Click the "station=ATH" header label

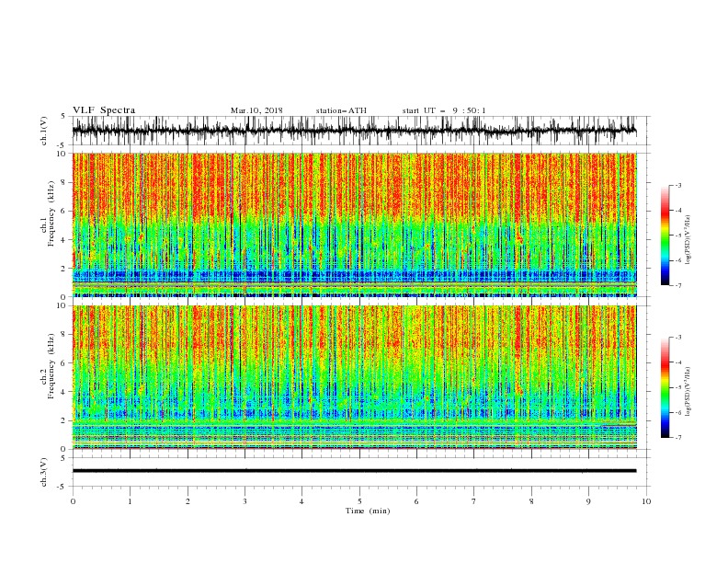coord(341,110)
